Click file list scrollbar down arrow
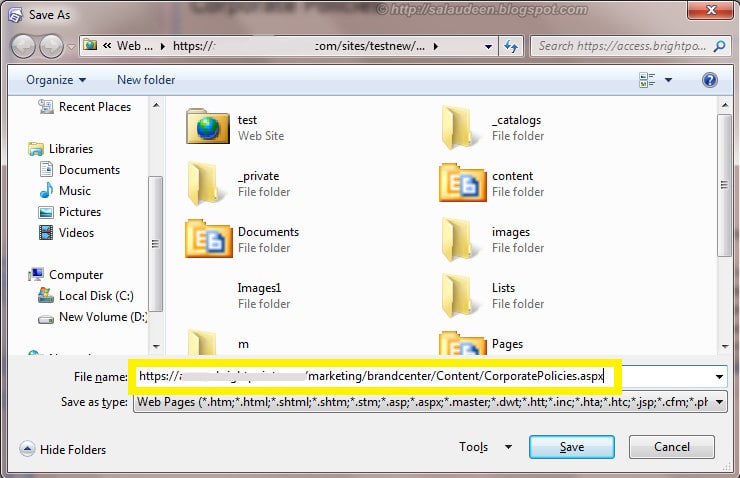The width and height of the screenshot is (740, 478). tap(724, 347)
